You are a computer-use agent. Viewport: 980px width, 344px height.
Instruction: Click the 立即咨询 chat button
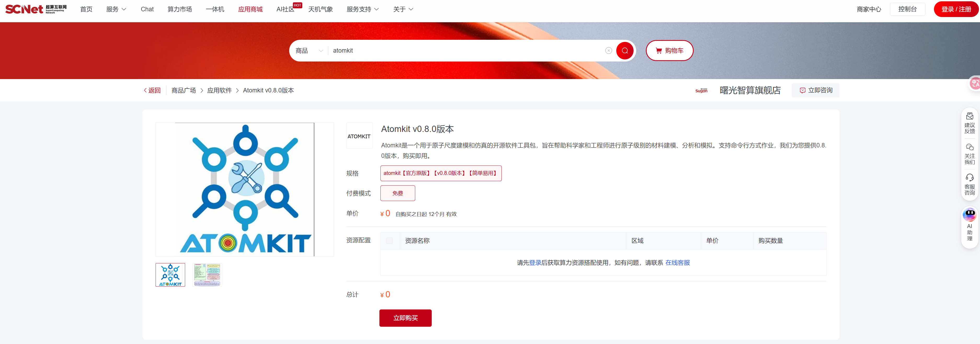pos(816,90)
